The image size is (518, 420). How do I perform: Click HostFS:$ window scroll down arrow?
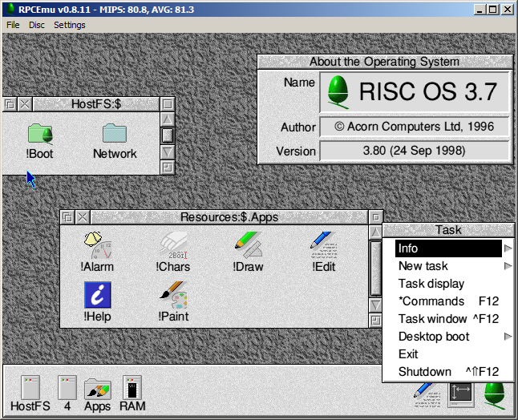tap(168, 152)
